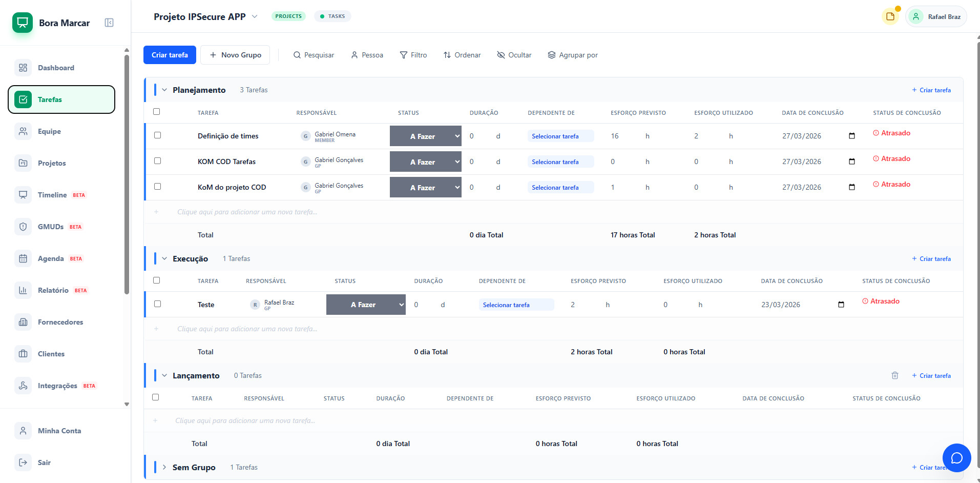The width and height of the screenshot is (980, 483).
Task: Click Criar tarefa link in Lançamento
Action: pos(931,375)
